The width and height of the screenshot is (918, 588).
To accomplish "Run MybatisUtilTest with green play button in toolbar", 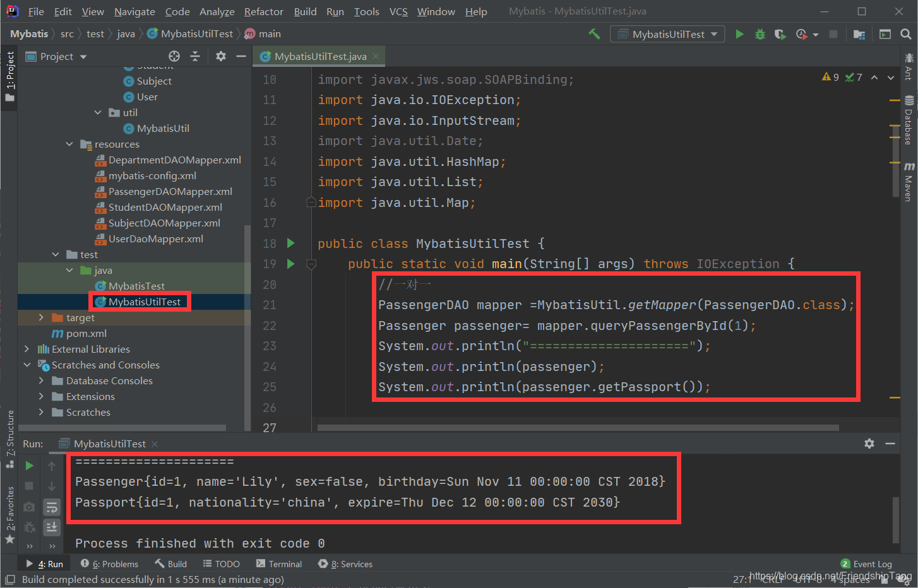I will tap(739, 34).
